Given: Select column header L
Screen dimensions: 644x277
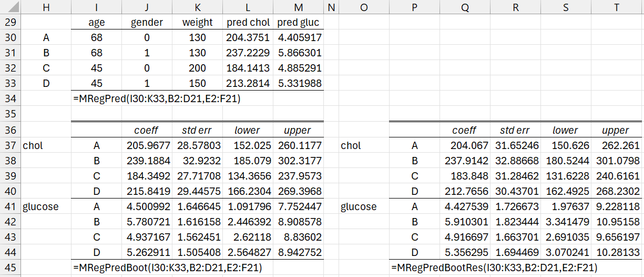Looking at the screenshot, I should coord(248,7).
